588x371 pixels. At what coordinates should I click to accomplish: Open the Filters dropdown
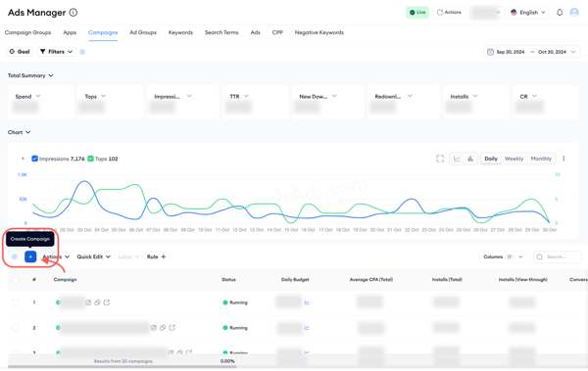56,52
